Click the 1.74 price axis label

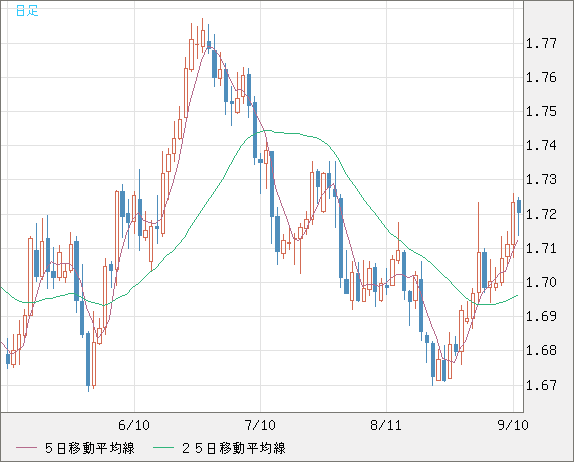pos(541,146)
